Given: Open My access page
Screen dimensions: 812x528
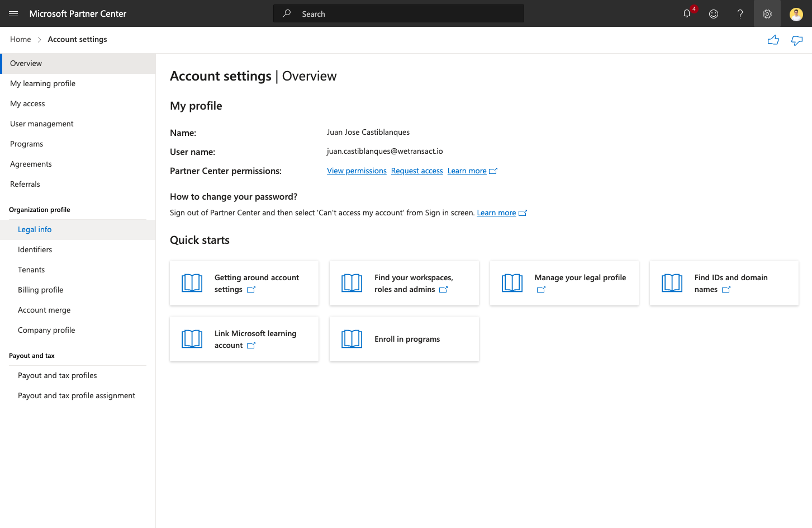Looking at the screenshot, I should pos(78,103).
